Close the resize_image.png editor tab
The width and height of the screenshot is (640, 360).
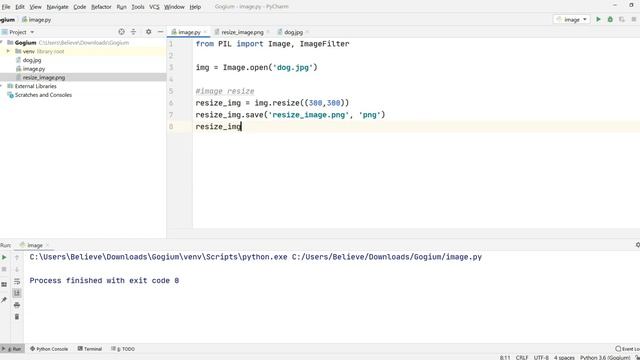(268, 32)
